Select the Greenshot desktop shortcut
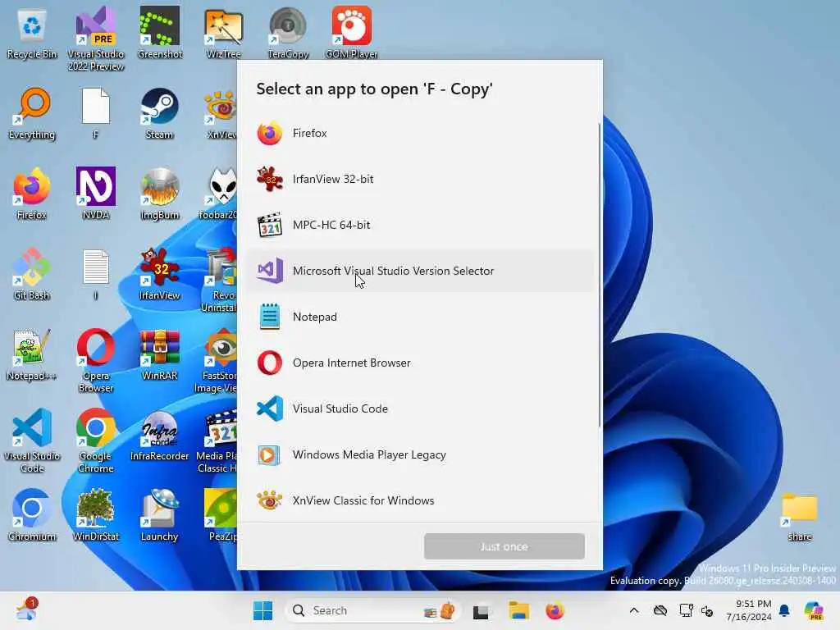Image resolution: width=840 pixels, height=630 pixels. (x=160, y=33)
